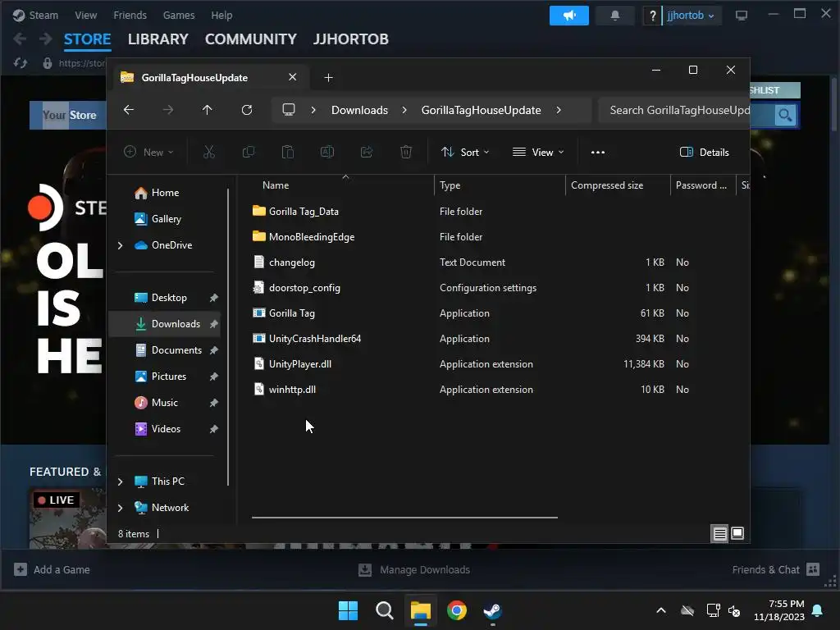Viewport: 840px width, 630px height.
Task: Click the Rename icon in Explorer toolbar
Action: [x=327, y=152]
